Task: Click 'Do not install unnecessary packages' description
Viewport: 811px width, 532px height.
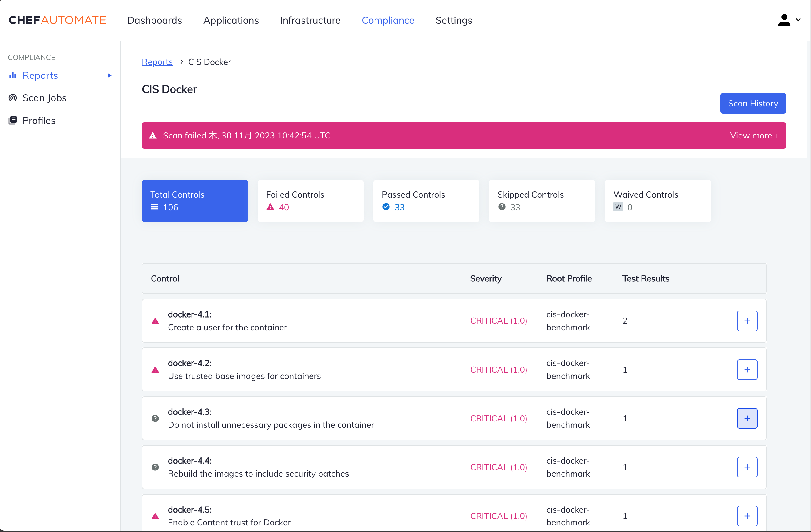Action: pos(271,425)
